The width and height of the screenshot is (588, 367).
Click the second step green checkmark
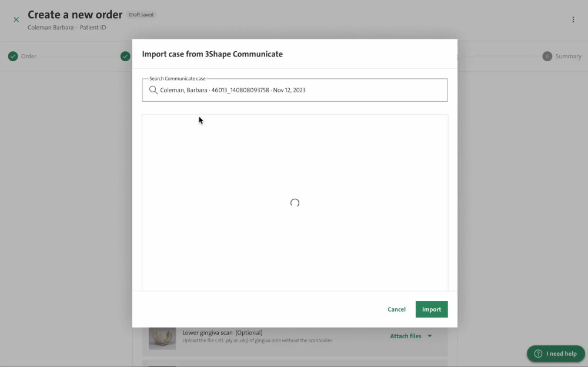(x=125, y=56)
